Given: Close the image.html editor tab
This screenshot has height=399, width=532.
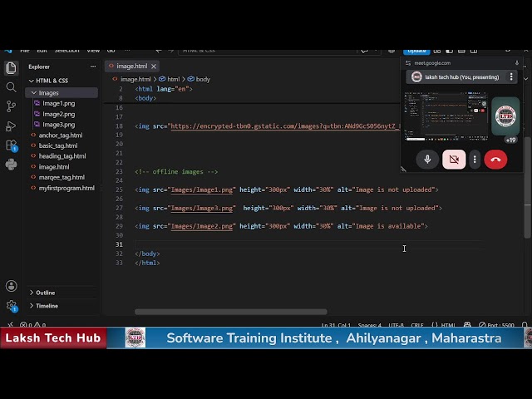Looking at the screenshot, I should 154,66.
